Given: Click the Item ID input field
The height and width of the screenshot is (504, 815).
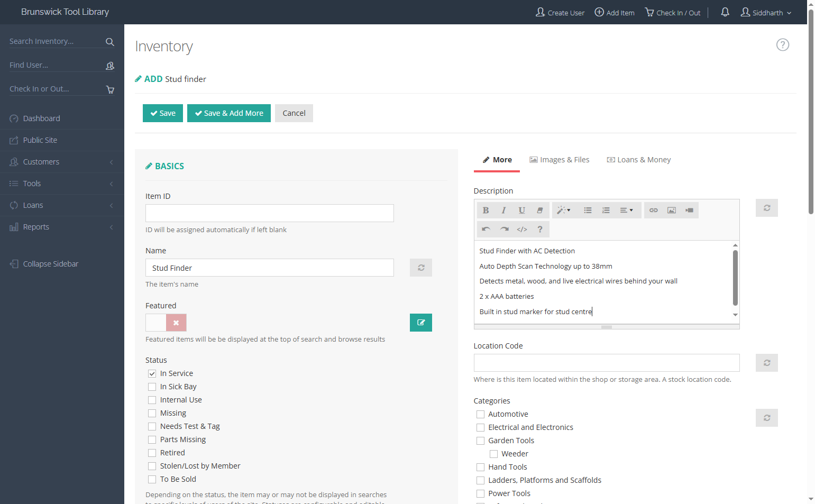Looking at the screenshot, I should coord(270,213).
